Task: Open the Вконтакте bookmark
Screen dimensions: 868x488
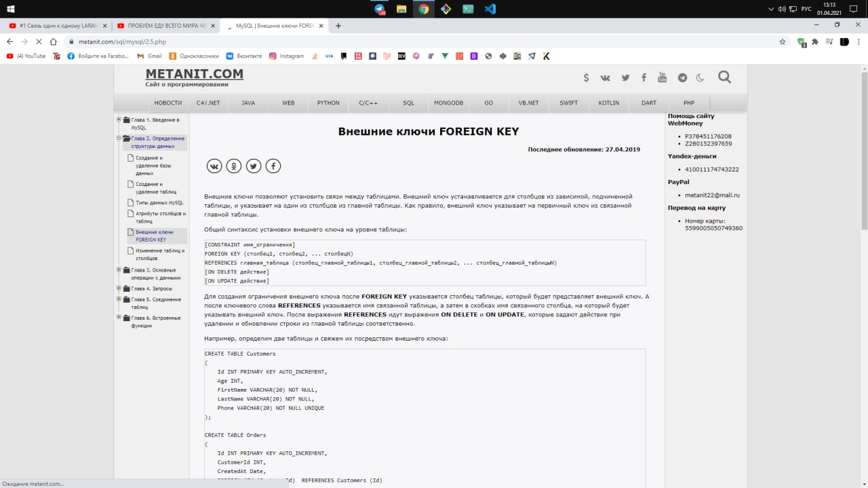Action: pos(244,56)
